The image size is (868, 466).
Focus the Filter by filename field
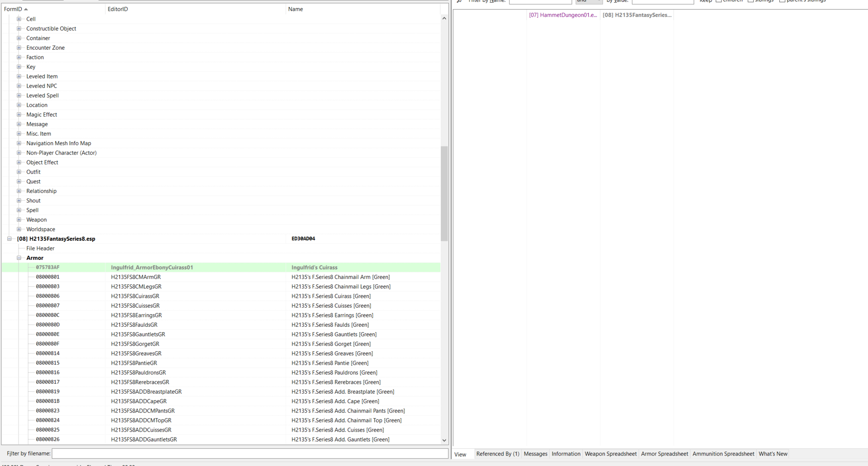point(250,453)
